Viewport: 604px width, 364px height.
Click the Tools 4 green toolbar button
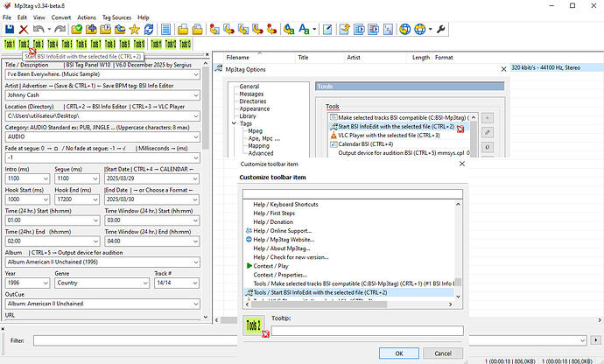[x=53, y=44]
